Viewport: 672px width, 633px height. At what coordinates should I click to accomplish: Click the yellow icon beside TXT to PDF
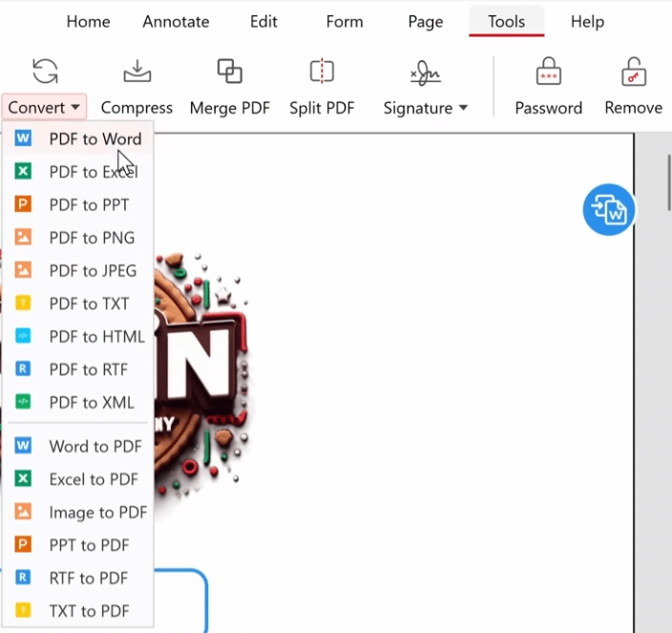point(23,610)
